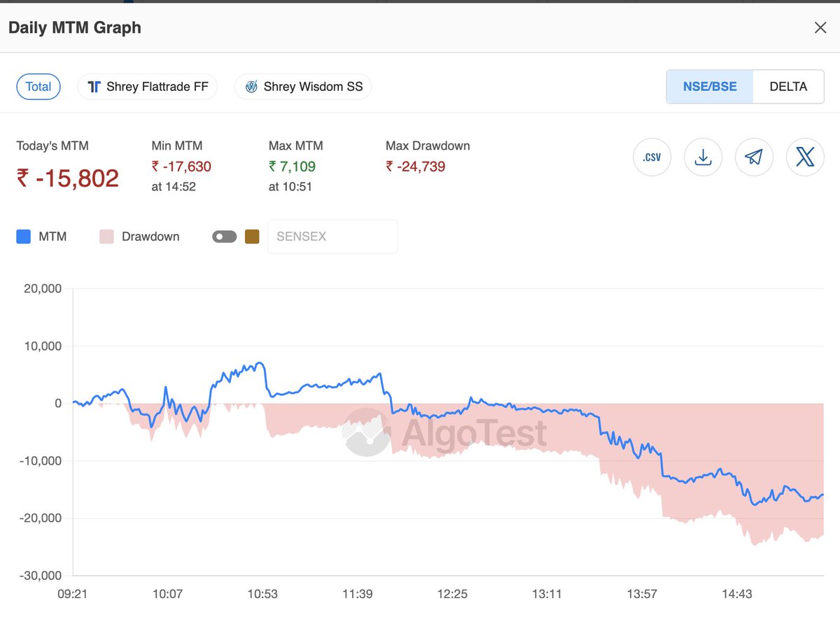Click the Max Drawdown heading label
The height and width of the screenshot is (617, 840).
(428, 146)
